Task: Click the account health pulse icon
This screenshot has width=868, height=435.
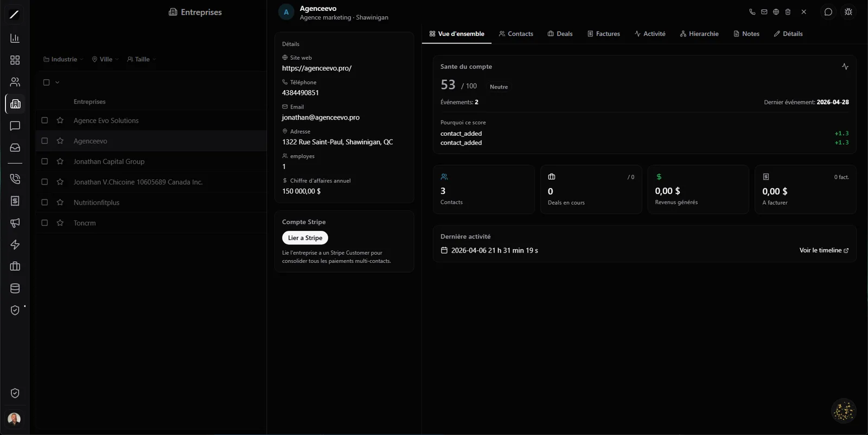Action: [x=845, y=66]
